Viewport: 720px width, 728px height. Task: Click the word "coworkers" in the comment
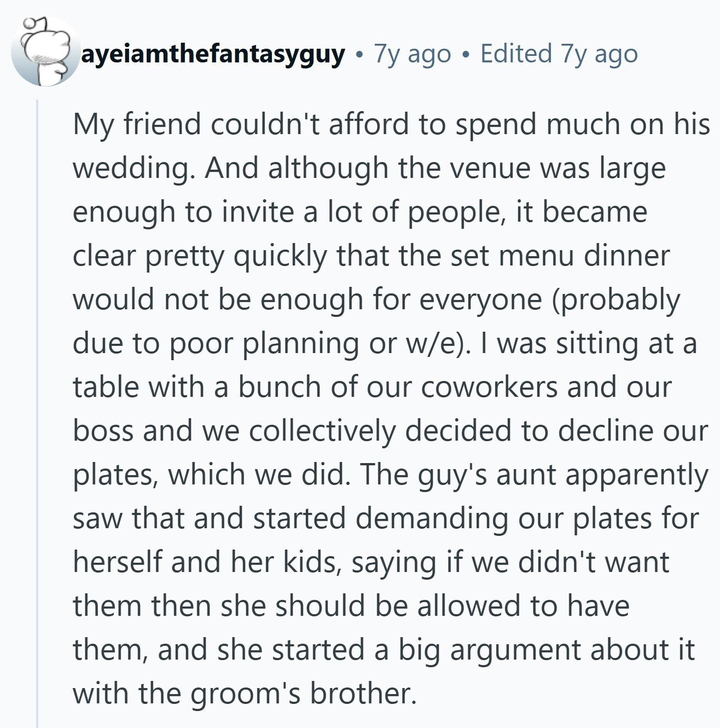pos(490,387)
